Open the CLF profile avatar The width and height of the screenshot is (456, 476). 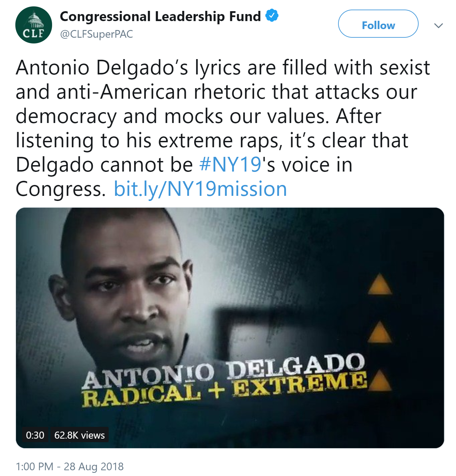click(34, 25)
